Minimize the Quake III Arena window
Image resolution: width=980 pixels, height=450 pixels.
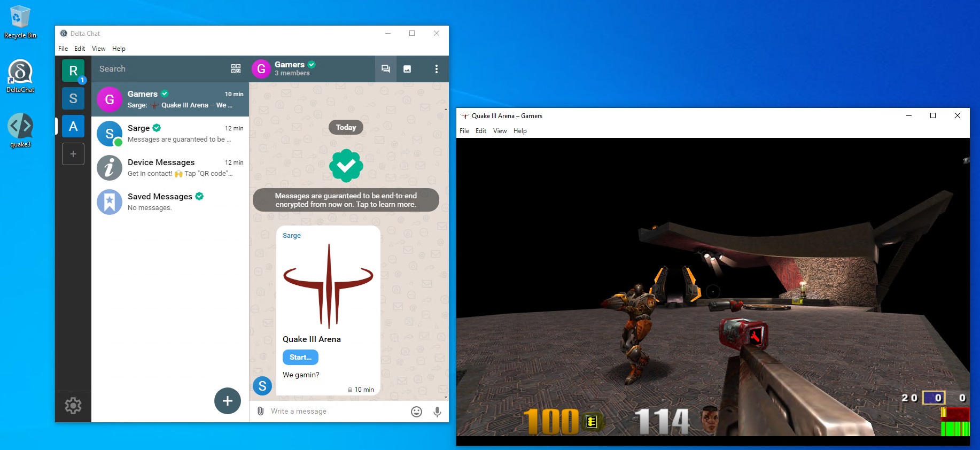tap(909, 116)
